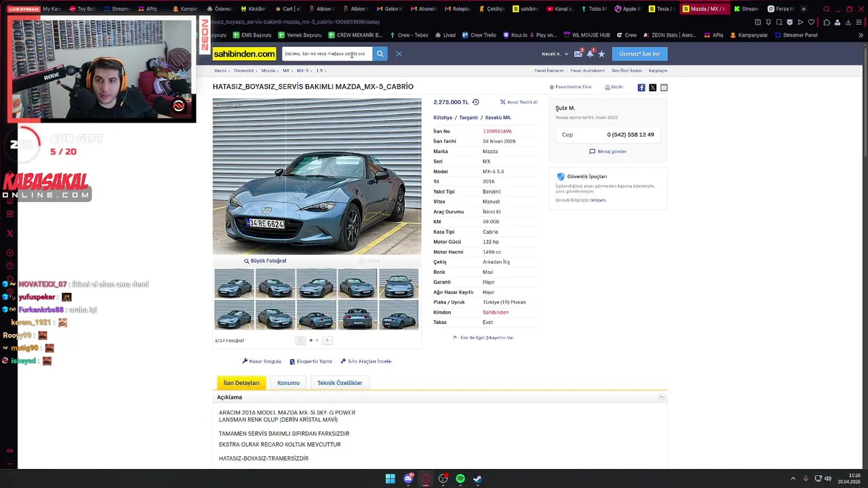Viewport: 868px width, 488px height.
Task: Open Favori İlanlarım link
Action: coord(549,70)
